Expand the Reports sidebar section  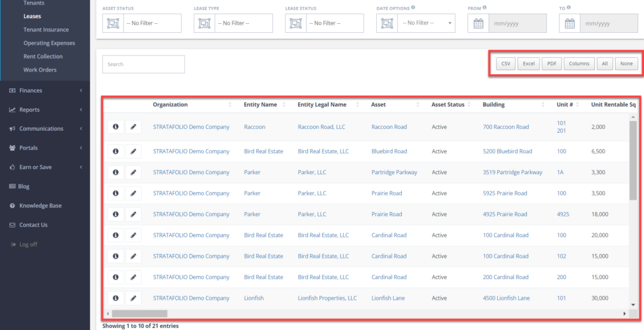point(44,110)
